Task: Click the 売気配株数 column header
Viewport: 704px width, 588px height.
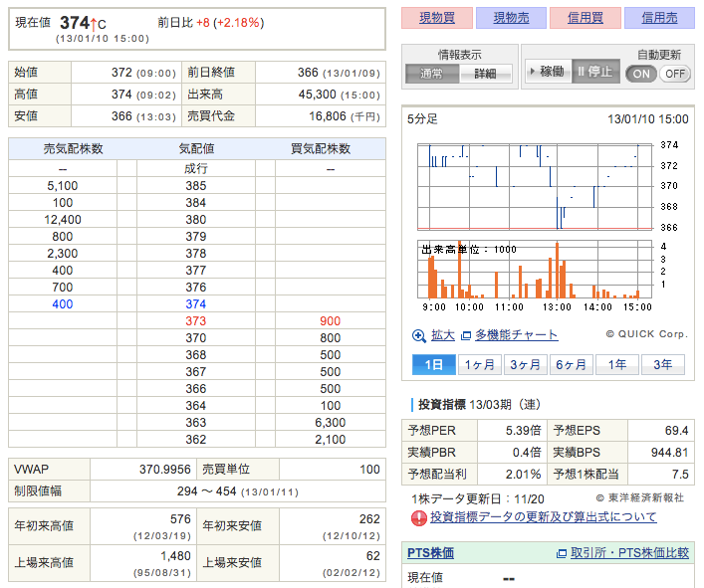Action: [73, 149]
